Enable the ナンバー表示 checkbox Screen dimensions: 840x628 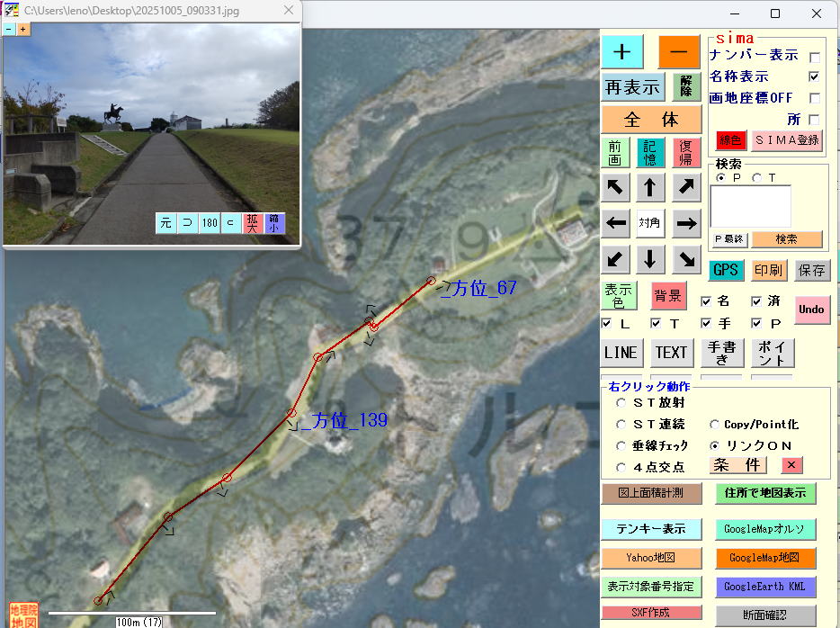[x=815, y=57]
